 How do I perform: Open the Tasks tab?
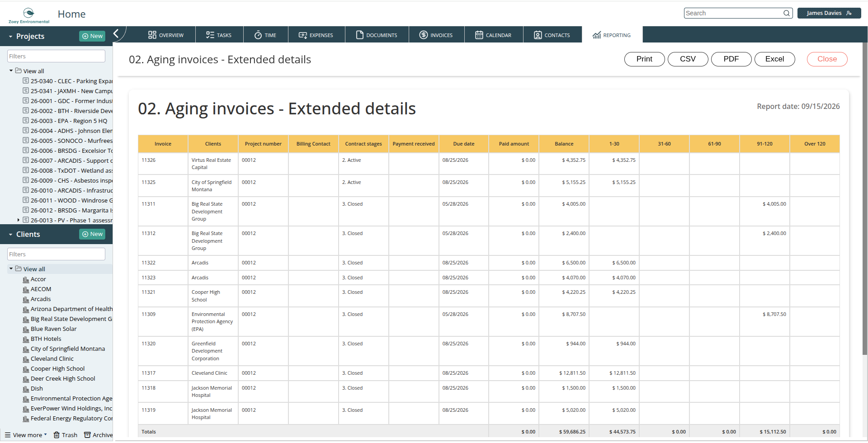(219, 35)
